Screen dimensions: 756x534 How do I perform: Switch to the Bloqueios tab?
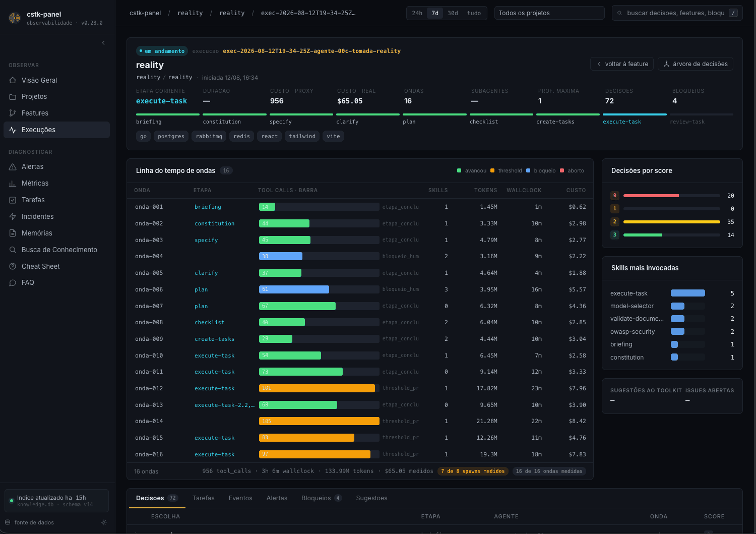pos(322,498)
